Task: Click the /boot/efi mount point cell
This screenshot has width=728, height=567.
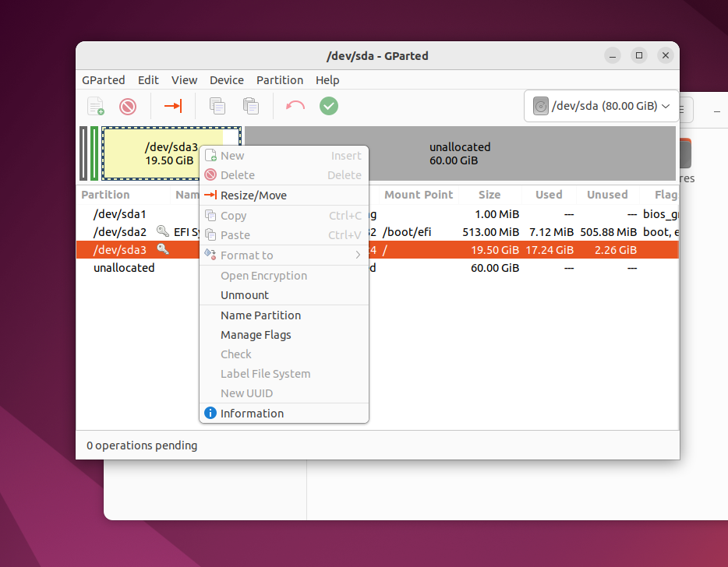Action: [407, 232]
